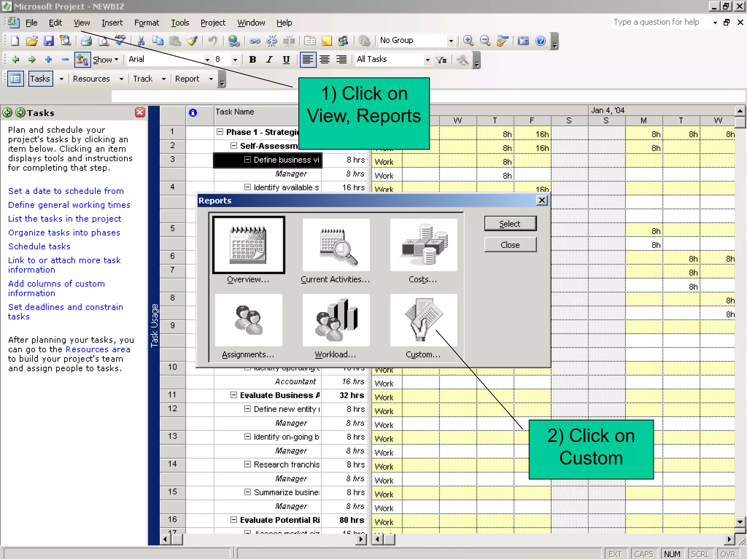747x560 pixels.
Task: Open Microsoft Project Help question icon
Action: coord(541,41)
